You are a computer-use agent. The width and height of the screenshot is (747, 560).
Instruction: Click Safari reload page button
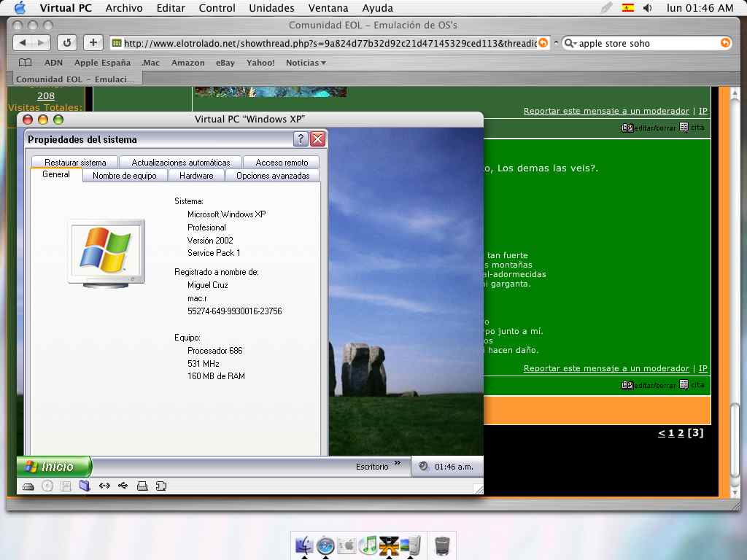[x=67, y=43]
